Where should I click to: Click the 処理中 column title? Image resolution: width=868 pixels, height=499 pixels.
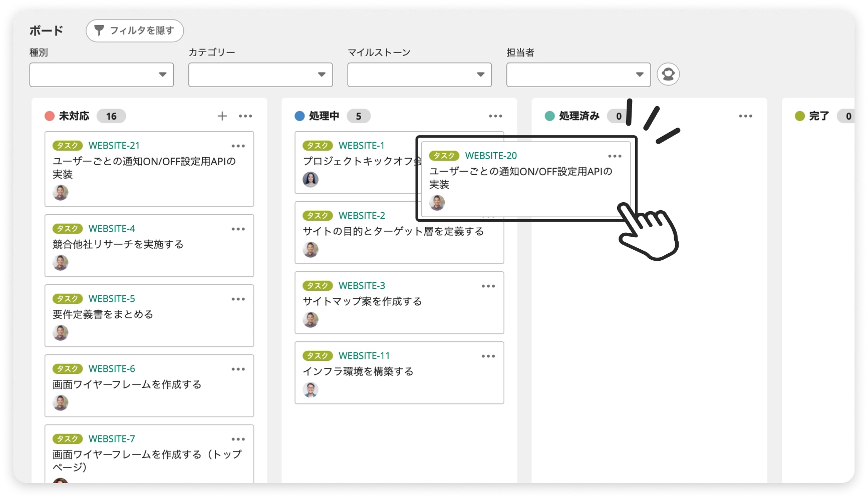click(324, 116)
